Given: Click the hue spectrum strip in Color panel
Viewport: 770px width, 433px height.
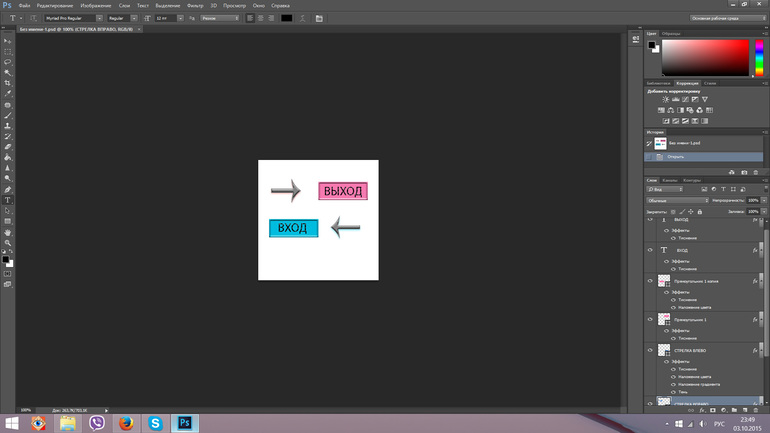Looking at the screenshot, I should 757,58.
